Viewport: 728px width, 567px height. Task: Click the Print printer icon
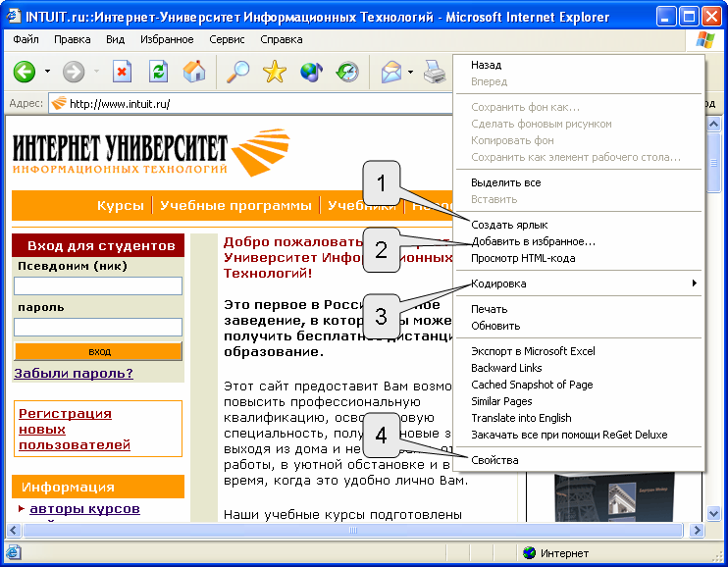coord(435,73)
